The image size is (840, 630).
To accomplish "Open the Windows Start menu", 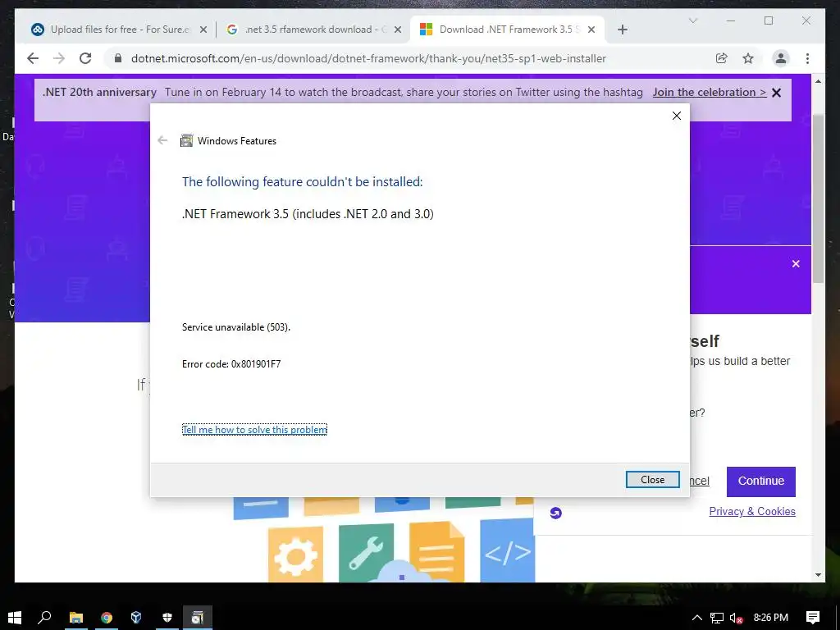I will point(15,617).
